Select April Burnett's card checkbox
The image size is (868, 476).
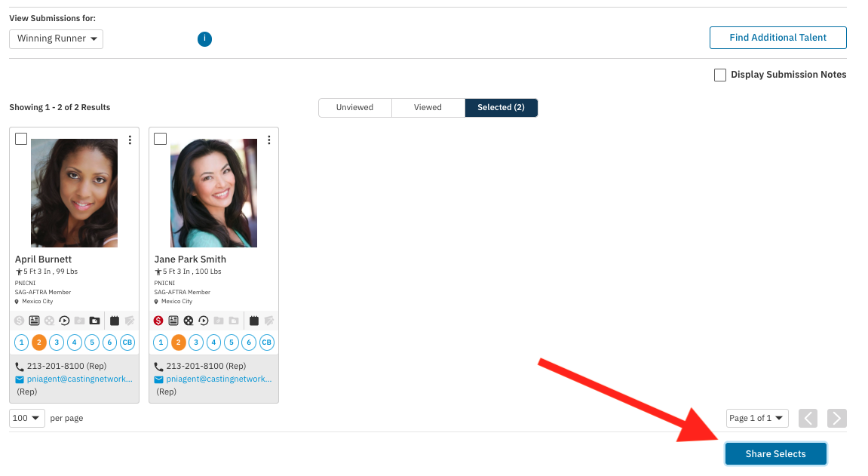(21, 139)
